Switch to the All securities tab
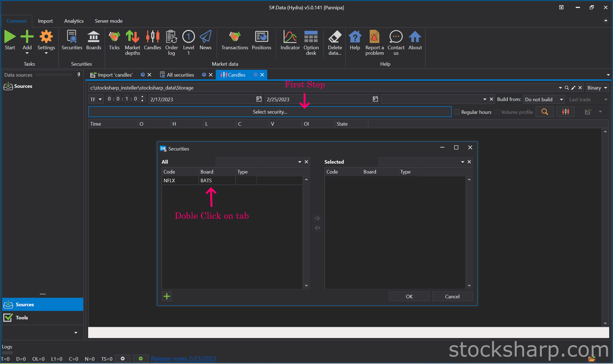The image size is (613, 364). (180, 75)
